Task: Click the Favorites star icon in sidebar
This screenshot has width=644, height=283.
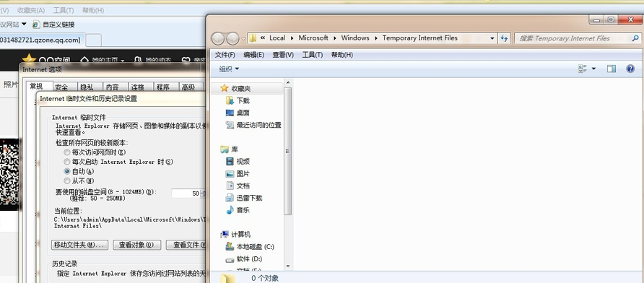Action: tap(224, 88)
